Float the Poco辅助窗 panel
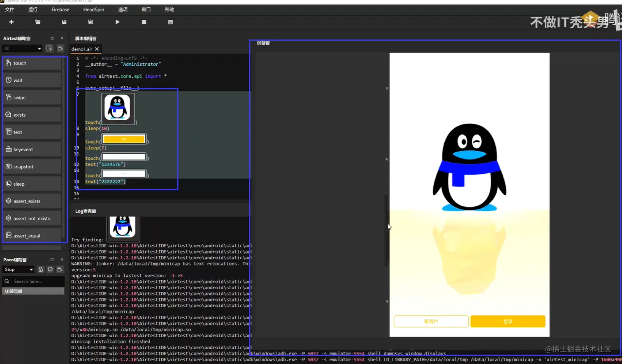The height and width of the screenshot is (364, 622). (x=52, y=260)
